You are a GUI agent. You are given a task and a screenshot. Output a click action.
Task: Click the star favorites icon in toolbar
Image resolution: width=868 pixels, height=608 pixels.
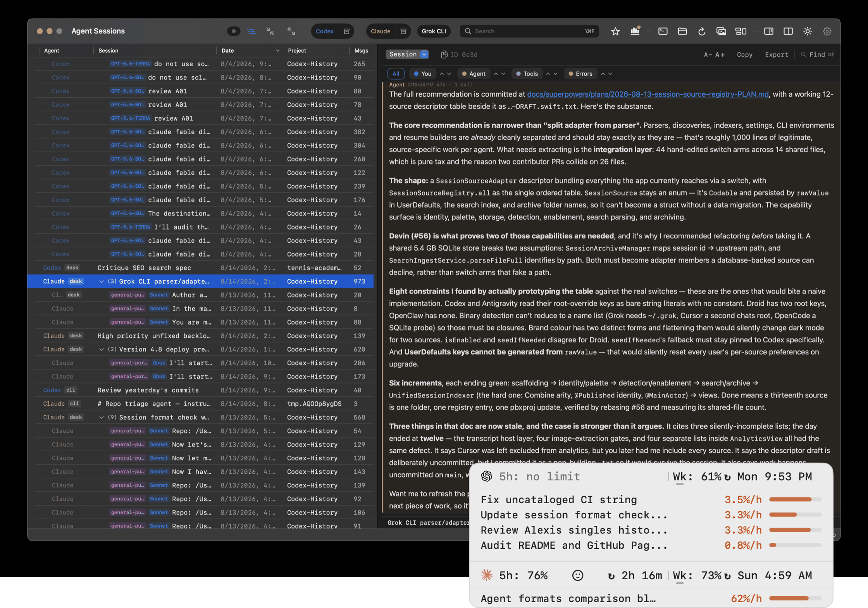615,31
